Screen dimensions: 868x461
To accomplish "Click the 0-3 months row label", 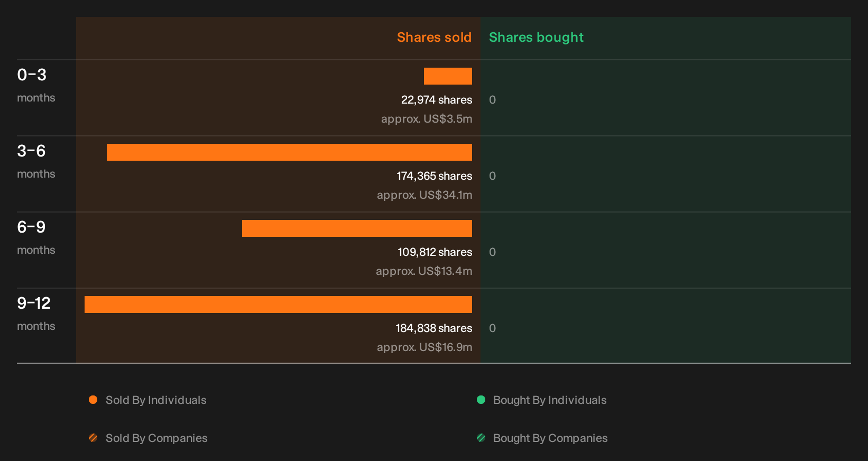I will click(x=36, y=85).
